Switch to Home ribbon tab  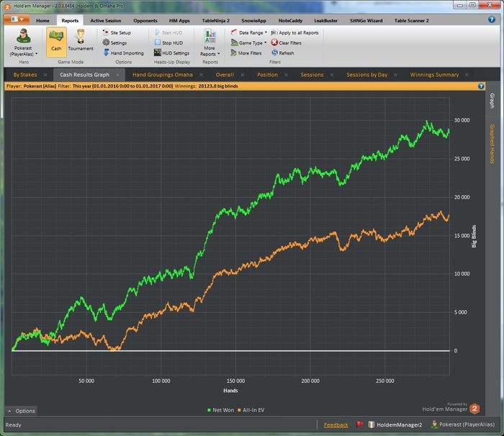pyautogui.click(x=42, y=21)
